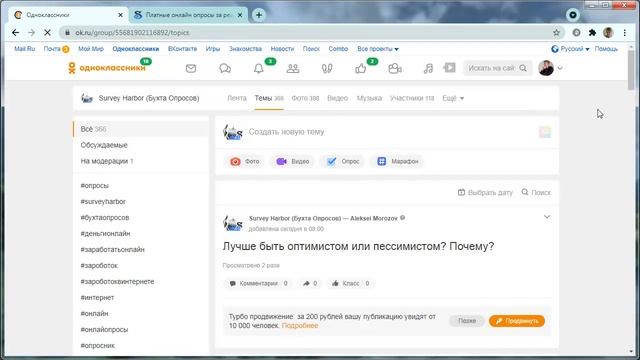Open the Подробнее link

[300, 326]
